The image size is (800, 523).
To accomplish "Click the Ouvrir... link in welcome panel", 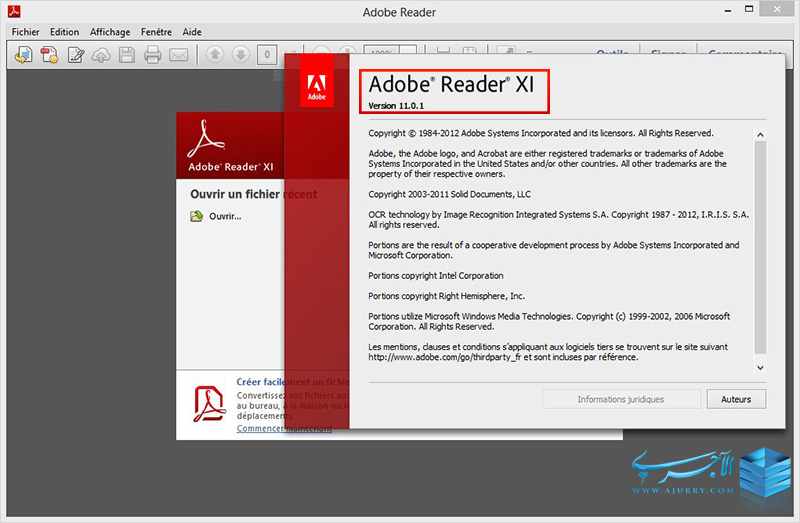I will (225, 216).
